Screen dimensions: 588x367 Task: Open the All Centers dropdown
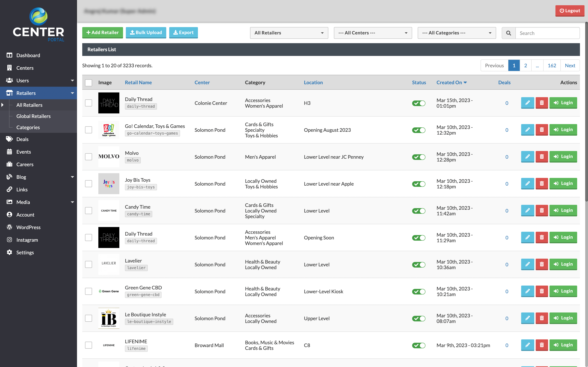point(373,33)
